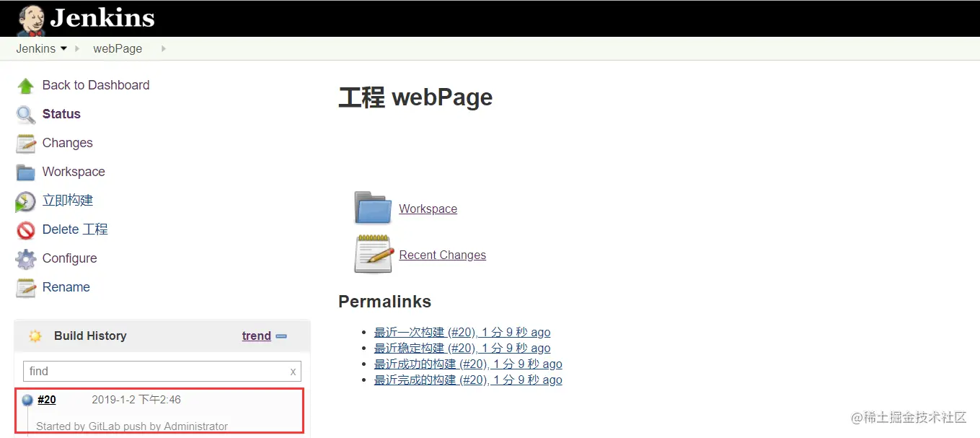Open the Workspace sidebar link

[74, 172]
